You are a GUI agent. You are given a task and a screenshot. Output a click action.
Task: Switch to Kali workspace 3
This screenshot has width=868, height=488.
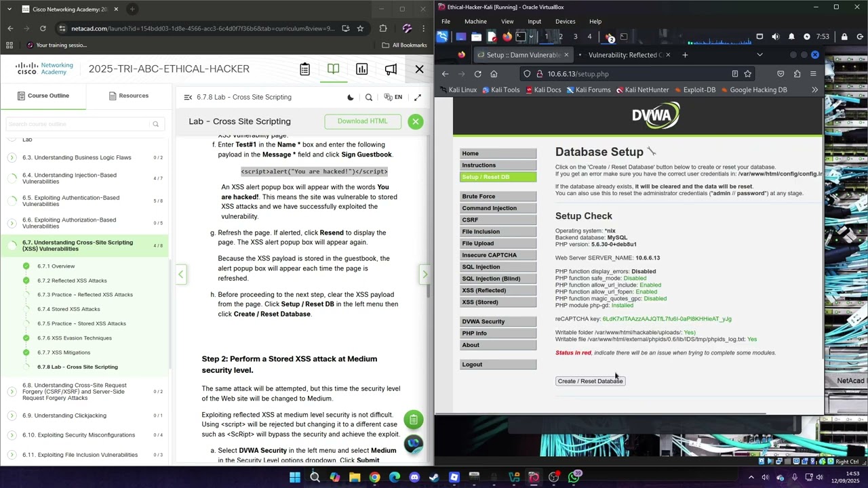(575, 37)
